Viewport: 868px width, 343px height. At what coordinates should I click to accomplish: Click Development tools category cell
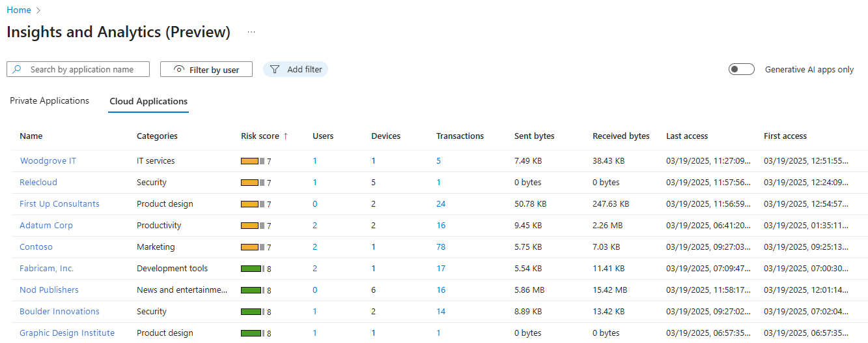[173, 269]
